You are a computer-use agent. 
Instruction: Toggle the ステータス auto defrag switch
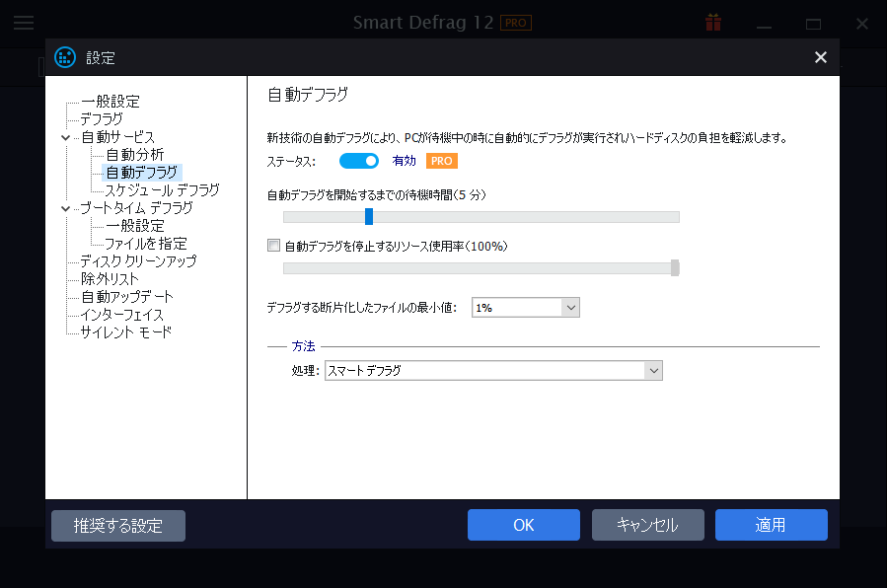tap(358, 161)
